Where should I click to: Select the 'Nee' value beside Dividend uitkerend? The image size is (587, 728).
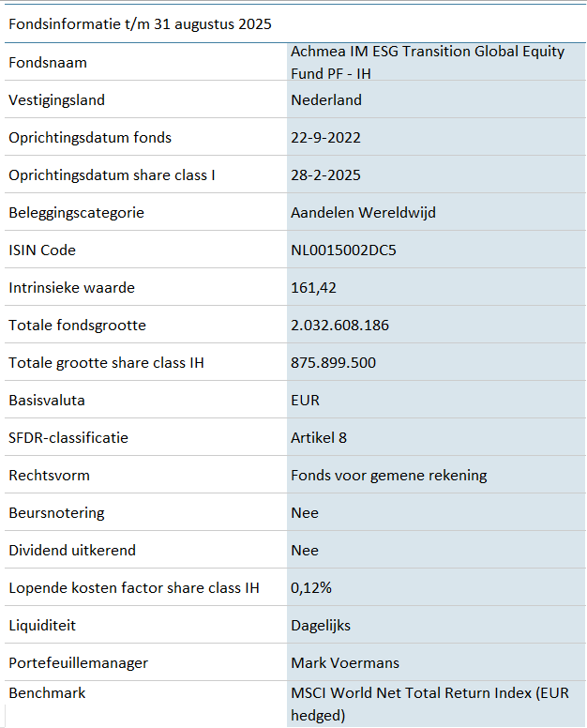click(x=305, y=551)
